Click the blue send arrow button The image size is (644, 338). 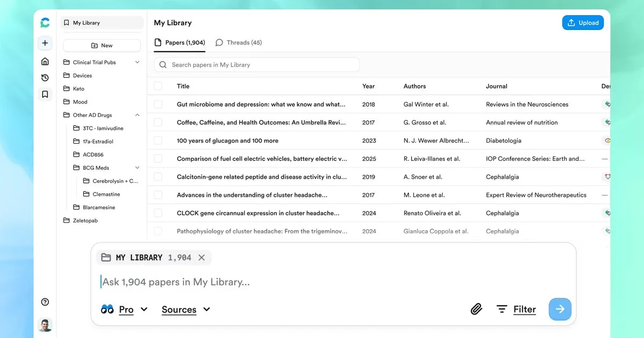(560, 309)
